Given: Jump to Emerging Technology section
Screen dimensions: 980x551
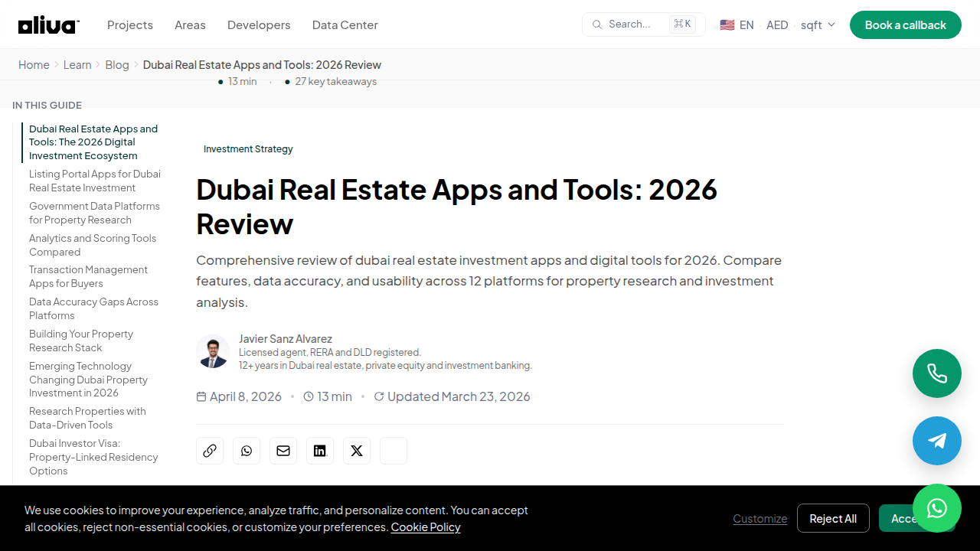Looking at the screenshot, I should coord(88,380).
